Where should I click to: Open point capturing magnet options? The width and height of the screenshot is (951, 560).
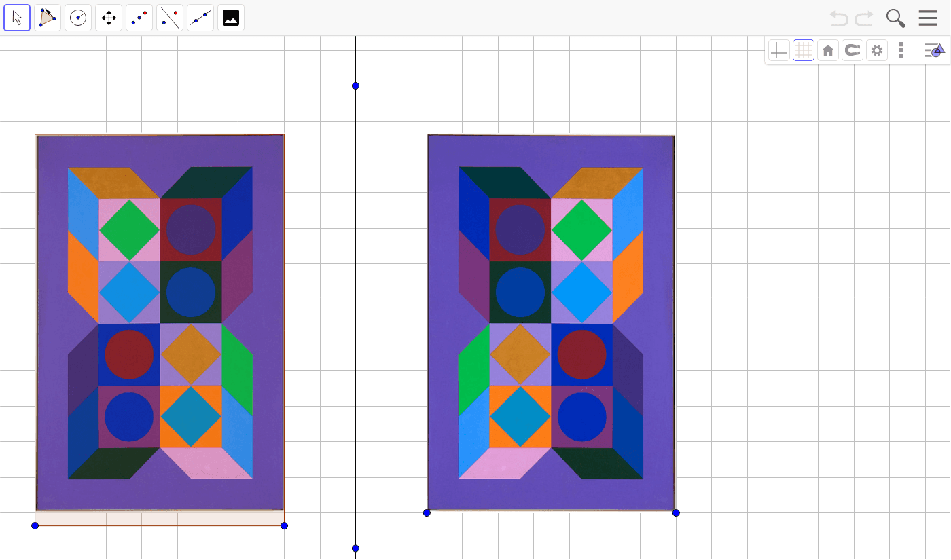click(x=853, y=50)
